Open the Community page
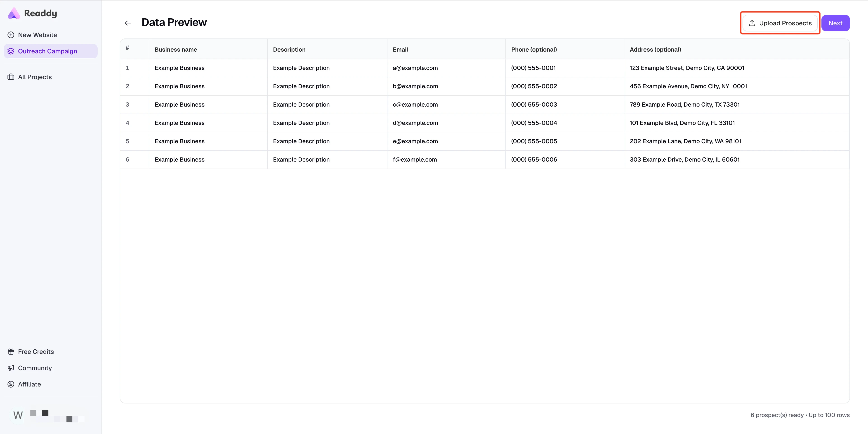Screen dimensions: 868x434 [35, 368]
